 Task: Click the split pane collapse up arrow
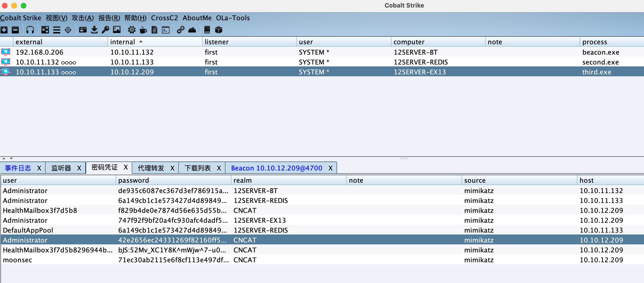click(4, 158)
